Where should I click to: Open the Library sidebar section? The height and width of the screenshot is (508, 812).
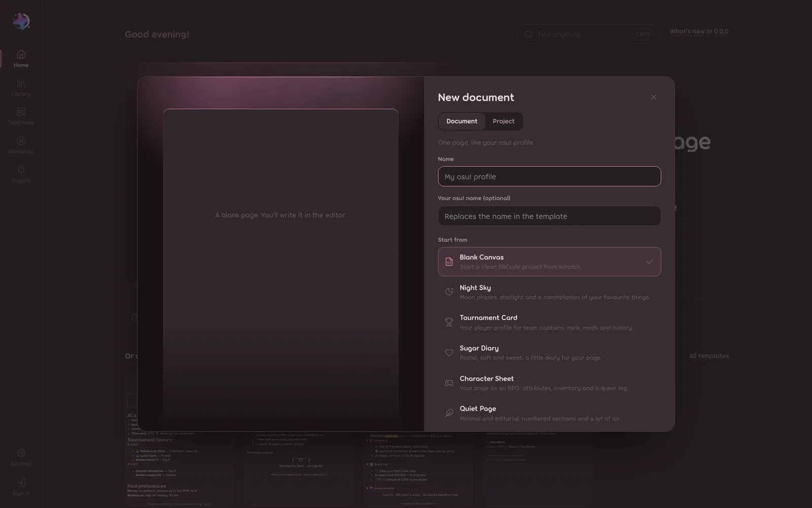pos(21,88)
